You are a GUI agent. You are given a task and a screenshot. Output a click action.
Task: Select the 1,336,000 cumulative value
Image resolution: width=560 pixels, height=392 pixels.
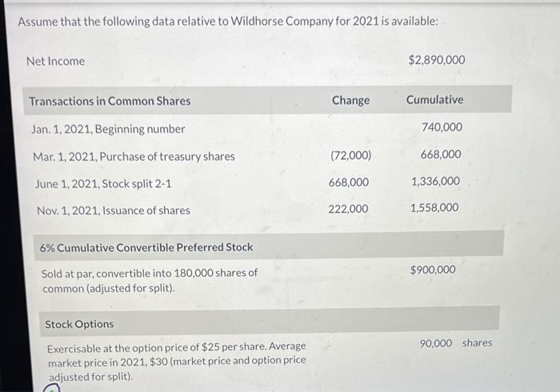click(x=435, y=181)
